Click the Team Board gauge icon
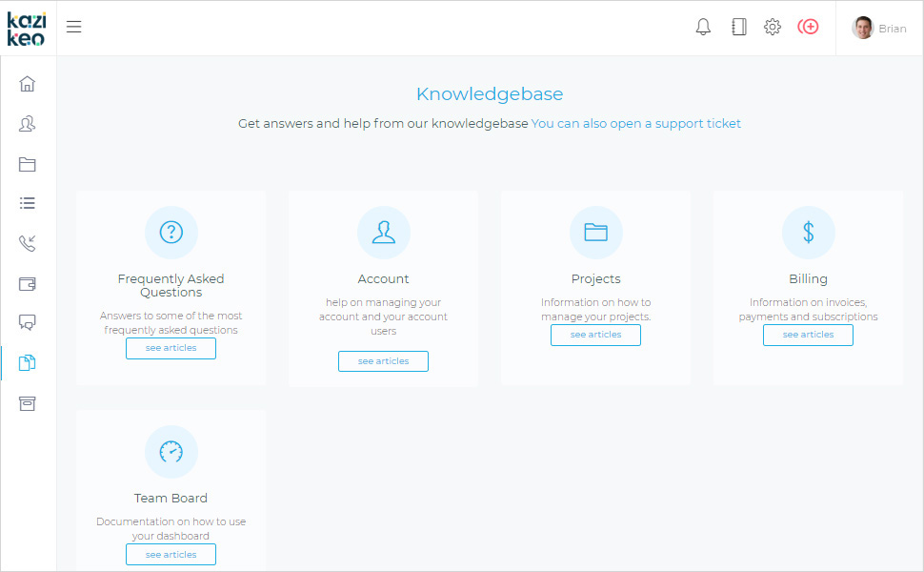The height and width of the screenshot is (572, 924). (171, 452)
